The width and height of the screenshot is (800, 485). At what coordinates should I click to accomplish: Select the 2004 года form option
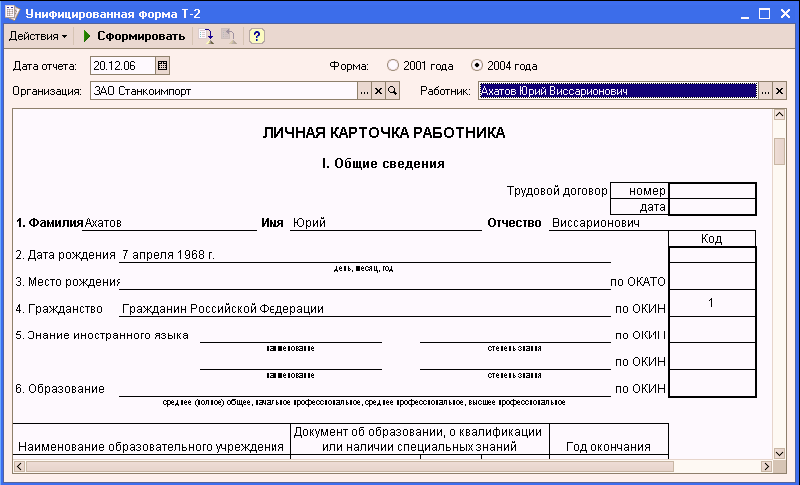477,65
